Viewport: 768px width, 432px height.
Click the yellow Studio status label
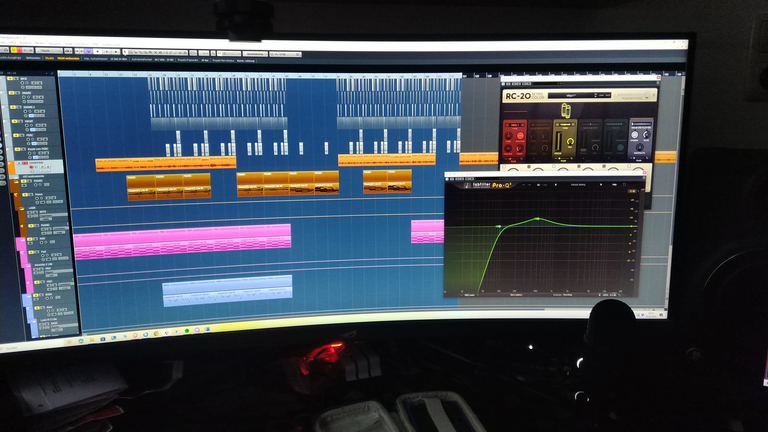point(49,58)
